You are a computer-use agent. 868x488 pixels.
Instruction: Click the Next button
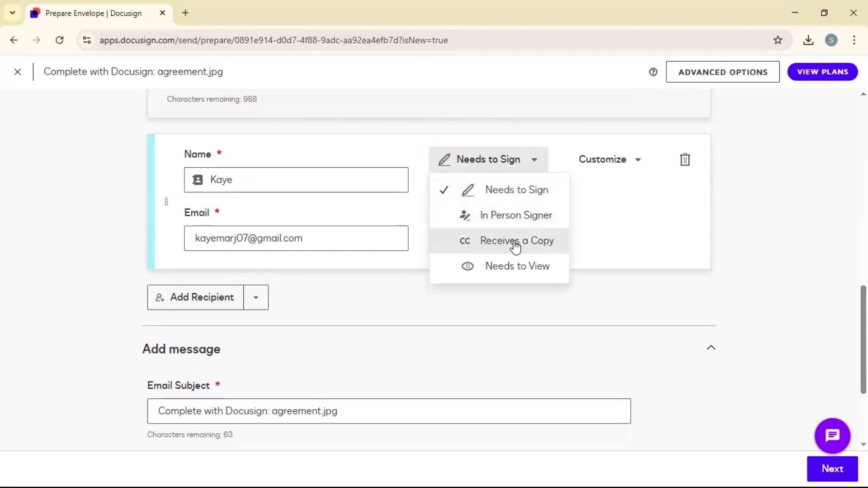tap(832, 469)
